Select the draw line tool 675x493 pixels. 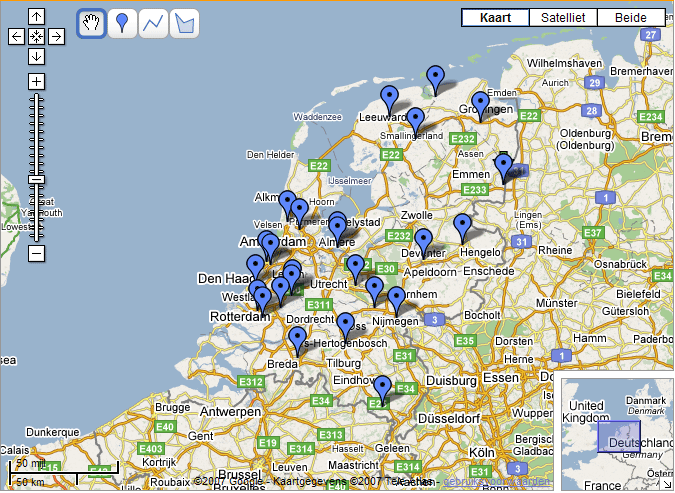pos(153,23)
